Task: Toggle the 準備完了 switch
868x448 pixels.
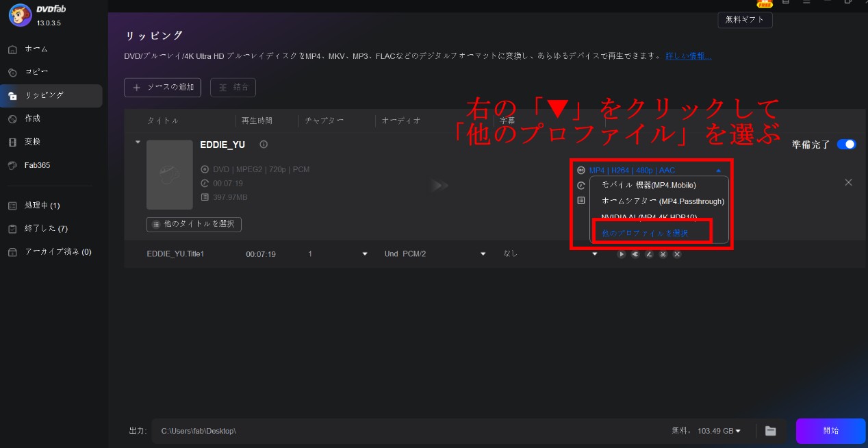Action: (x=846, y=145)
